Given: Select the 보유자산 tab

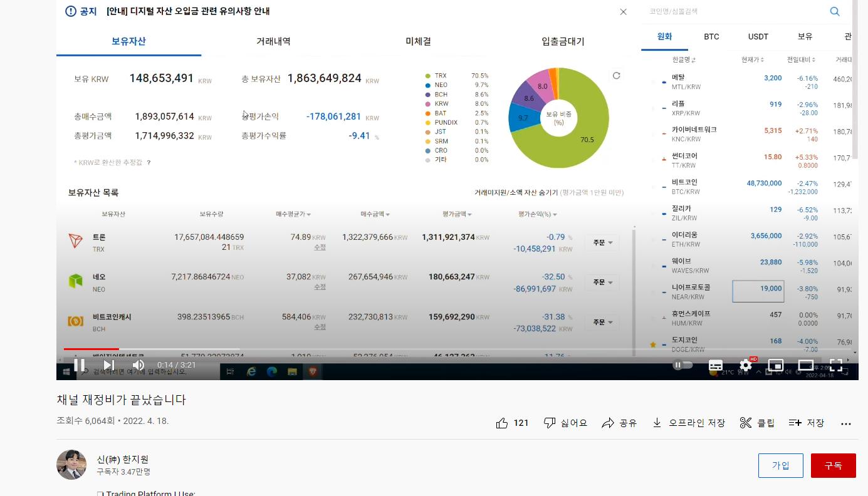Looking at the screenshot, I should tap(129, 41).
